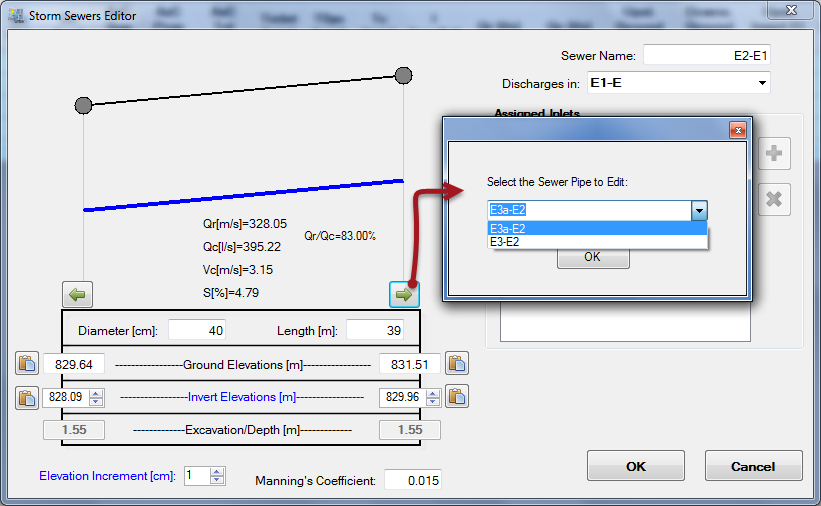The width and height of the screenshot is (821, 506).
Task: Click clipboard icon beside left invert elevation
Action: (x=27, y=397)
